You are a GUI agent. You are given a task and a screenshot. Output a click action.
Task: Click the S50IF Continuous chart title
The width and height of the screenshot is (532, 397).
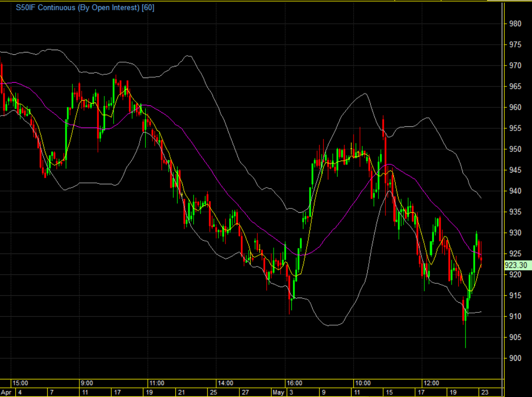tap(85, 7)
